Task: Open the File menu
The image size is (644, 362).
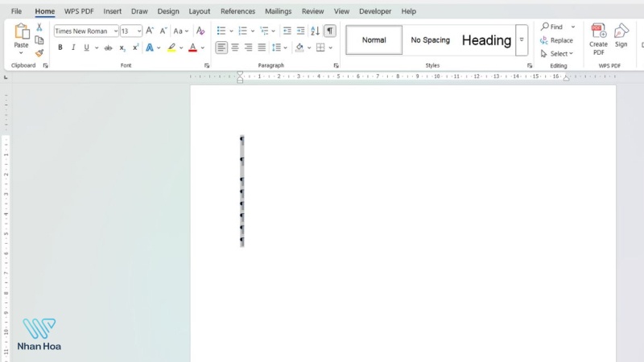Action: point(16,11)
